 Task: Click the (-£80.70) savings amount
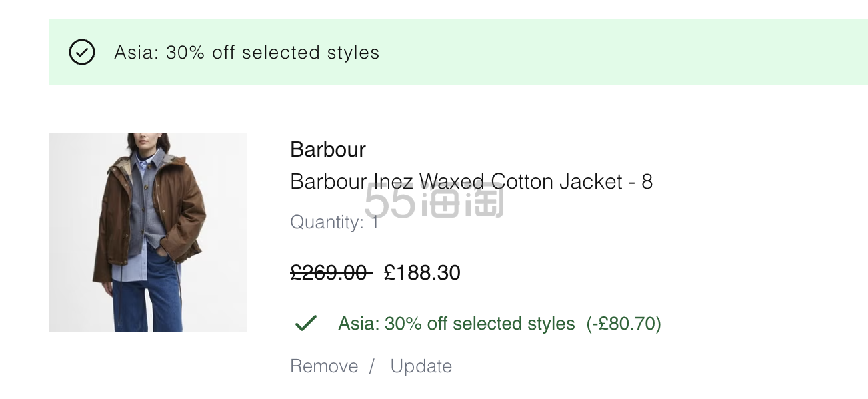point(623,324)
